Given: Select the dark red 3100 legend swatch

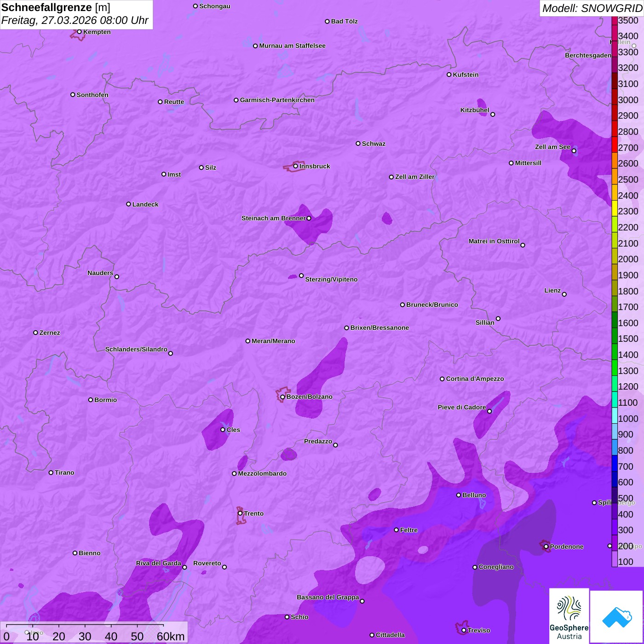Looking at the screenshot, I should (x=615, y=80).
